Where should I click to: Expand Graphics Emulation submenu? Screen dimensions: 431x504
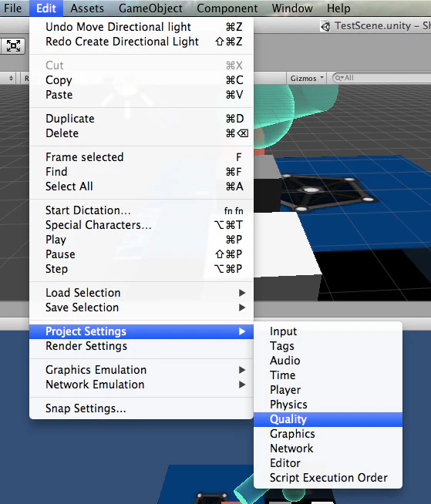pos(142,370)
